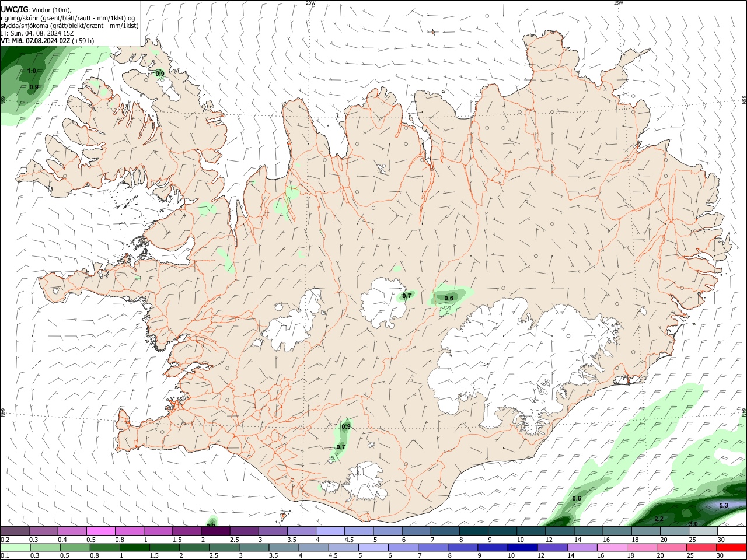Pick the lavender upper swatch labelled 4.5
The width and height of the screenshot is (747, 560).
[x=359, y=531]
